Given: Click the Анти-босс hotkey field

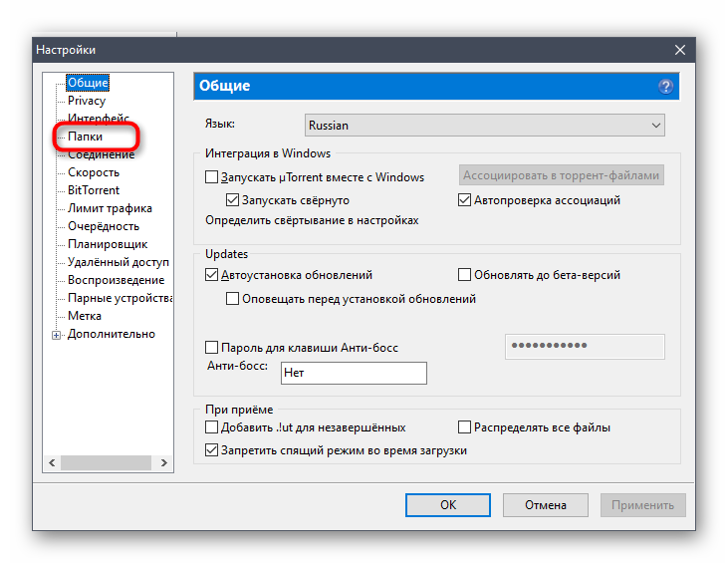Looking at the screenshot, I should coord(354,373).
